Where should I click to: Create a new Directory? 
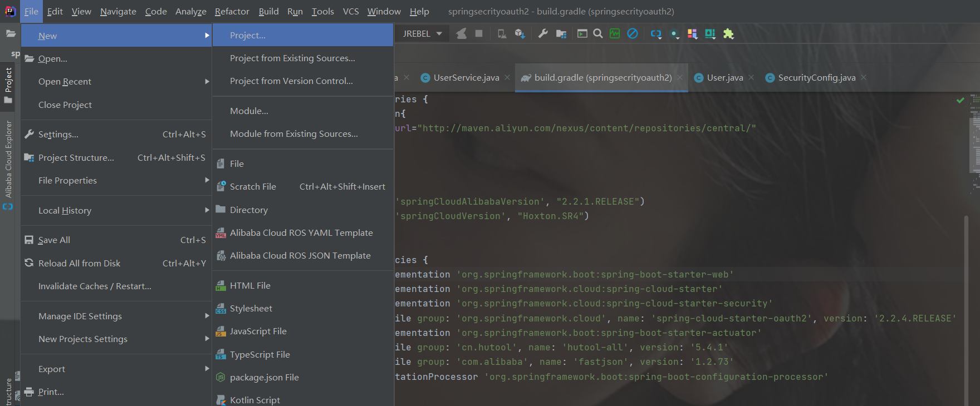click(x=303, y=210)
